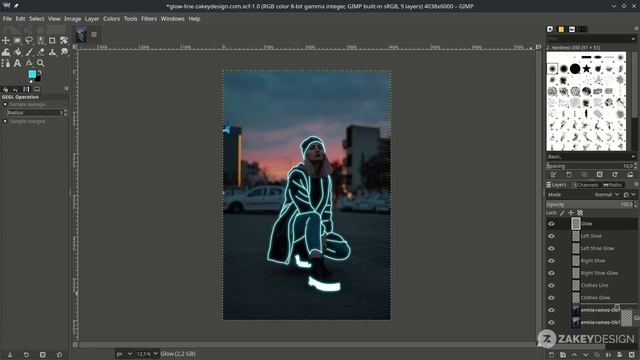Hide the Right Shoe layer
640x360 pixels.
[x=551, y=260]
